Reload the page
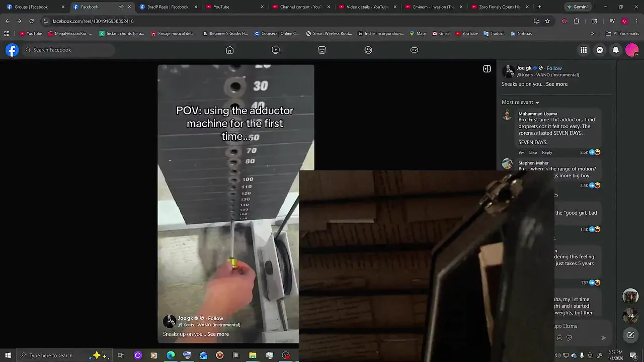The width and height of the screenshot is (644, 362). click(31, 21)
